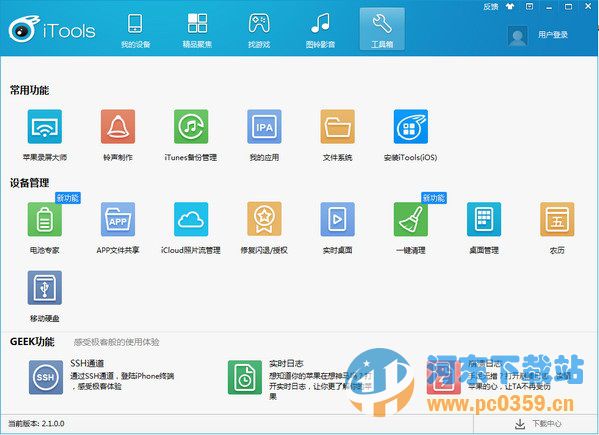Screen dimensions: 599x435
Task: Launch 修复闪退/授权 repair tool
Action: [x=264, y=219]
